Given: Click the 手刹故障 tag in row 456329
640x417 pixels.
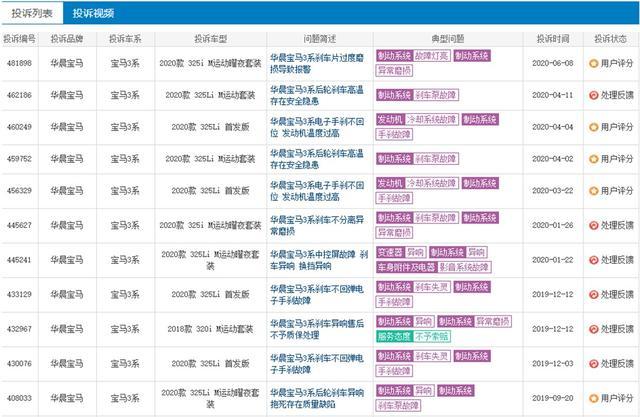Looking at the screenshot, I should (x=394, y=198).
